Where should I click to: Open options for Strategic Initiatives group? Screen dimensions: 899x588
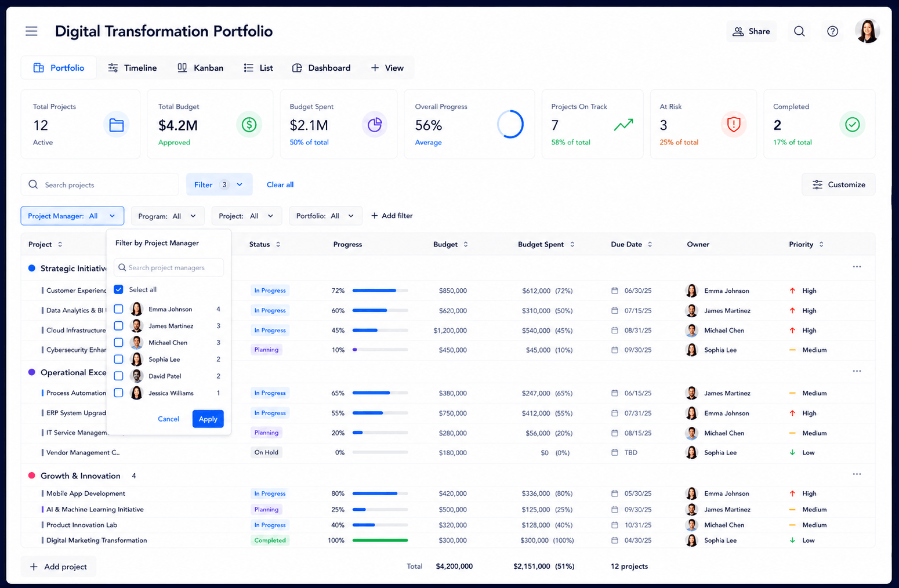click(x=857, y=267)
